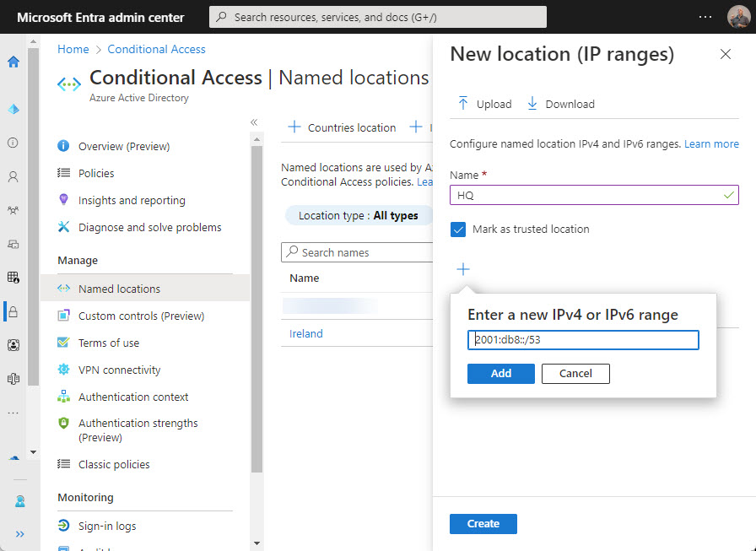Viewport: 756px width, 551px height.
Task: Open Policies menu item
Action: click(x=144, y=173)
